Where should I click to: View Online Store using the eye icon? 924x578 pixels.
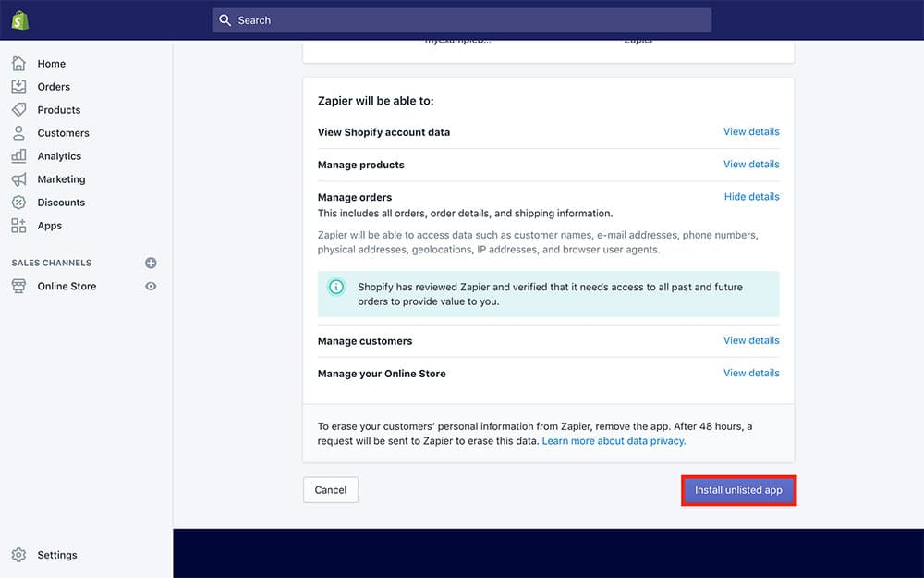coord(151,287)
